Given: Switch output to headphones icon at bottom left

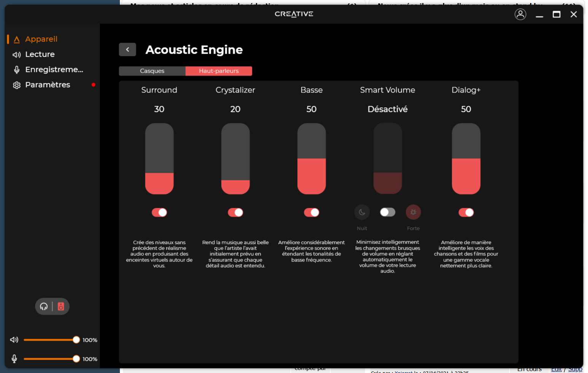Looking at the screenshot, I should tap(44, 306).
